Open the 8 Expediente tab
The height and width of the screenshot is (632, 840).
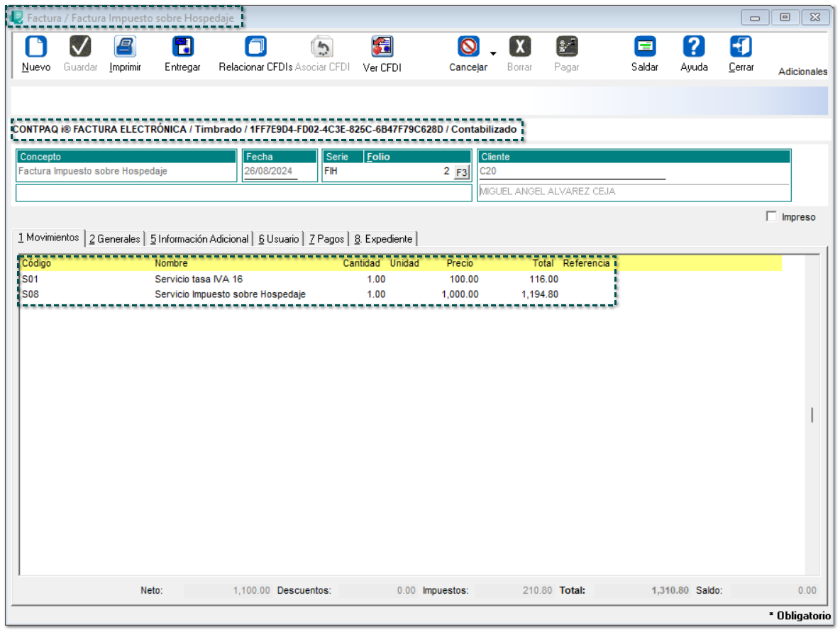383,239
